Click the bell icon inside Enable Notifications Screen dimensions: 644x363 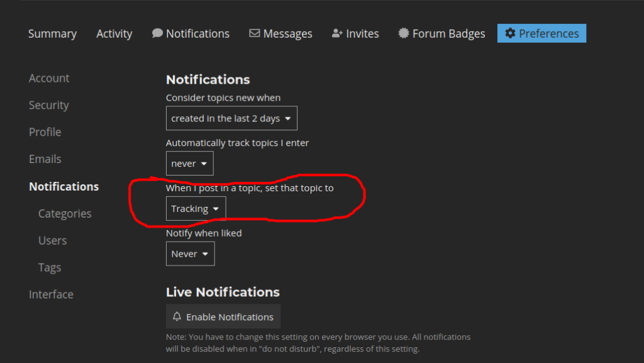[x=177, y=316]
